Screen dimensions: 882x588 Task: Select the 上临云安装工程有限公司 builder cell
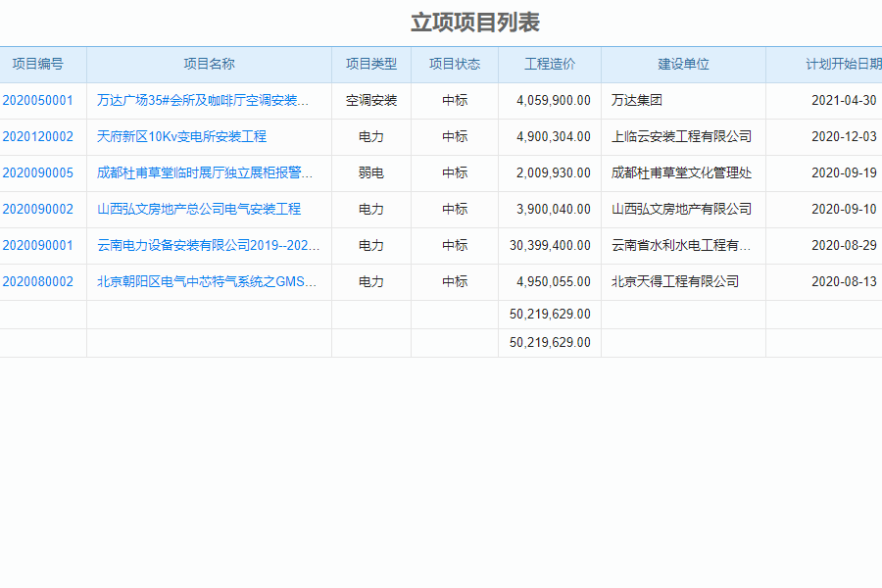tap(682, 137)
